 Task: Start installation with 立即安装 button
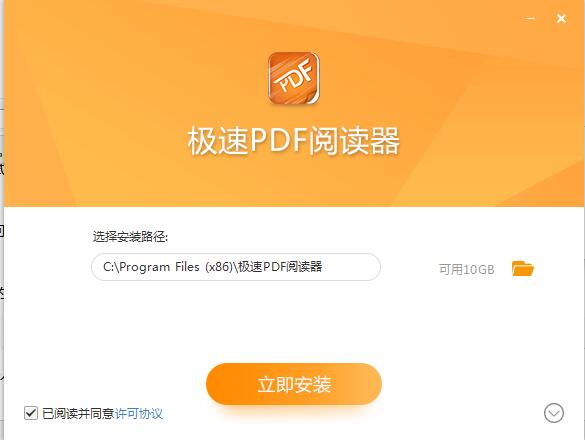click(294, 384)
